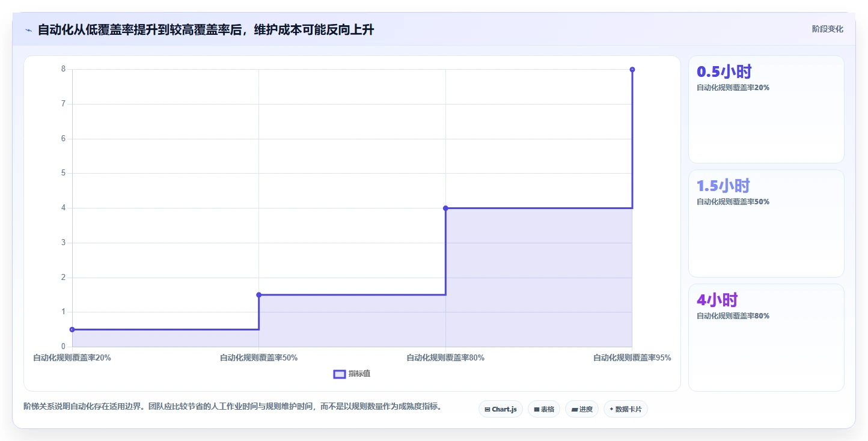Image resolution: width=868 pixels, height=441 pixels.
Task: Click x-axis label 自动化规则覆盖率50%
Action: tap(259, 357)
